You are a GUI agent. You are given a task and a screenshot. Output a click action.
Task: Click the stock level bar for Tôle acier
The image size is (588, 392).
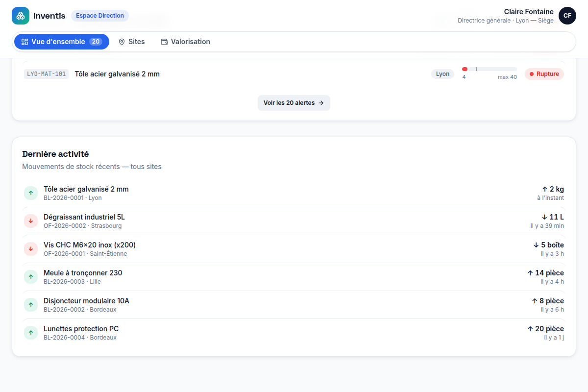[490, 69]
